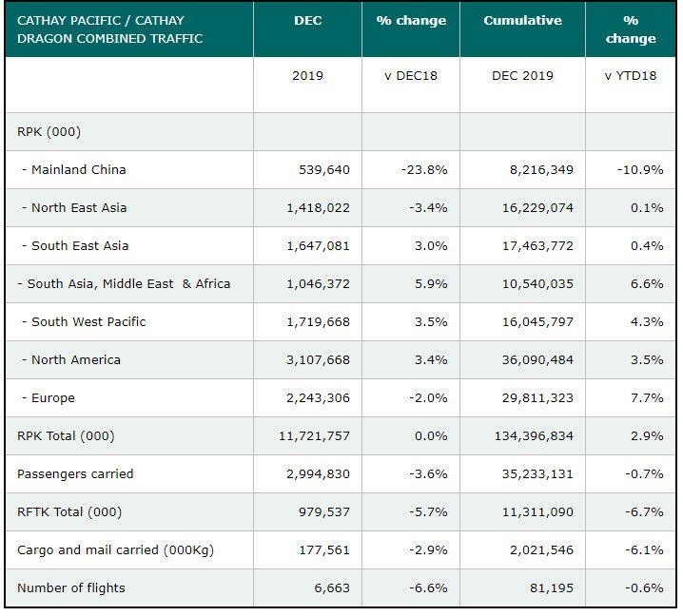The width and height of the screenshot is (683, 616).
Task: Select the 'DEC 2019' cumulative subheader
Action: 522,76
